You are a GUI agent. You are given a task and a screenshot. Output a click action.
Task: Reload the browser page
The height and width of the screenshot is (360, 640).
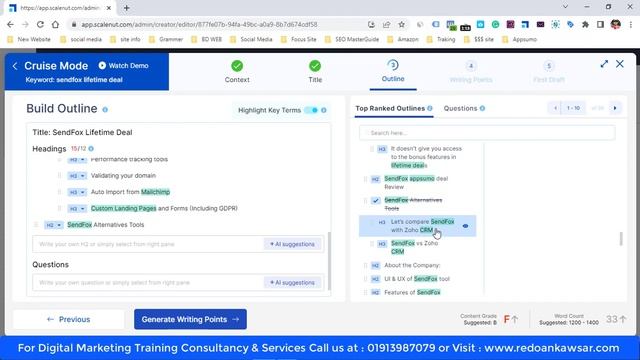coord(40,24)
